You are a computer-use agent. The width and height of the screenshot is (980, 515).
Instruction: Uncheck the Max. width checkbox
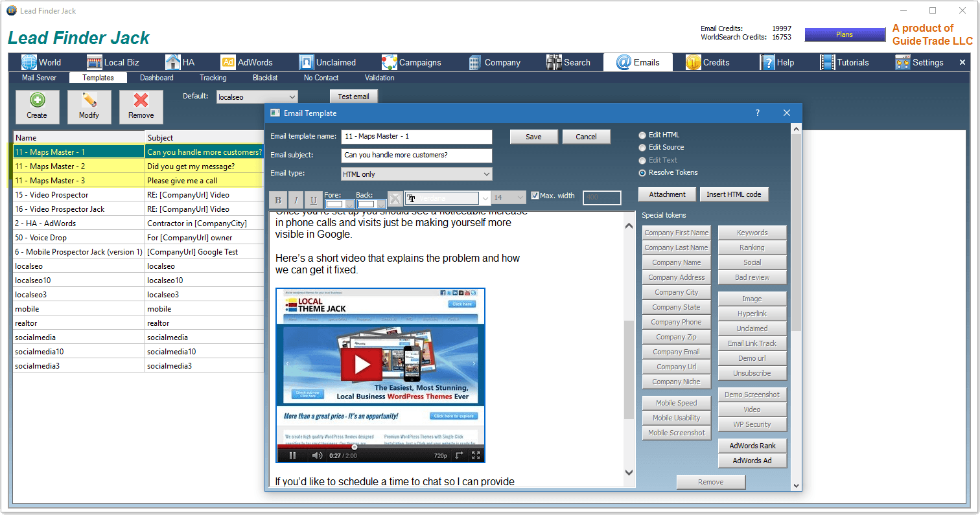535,196
